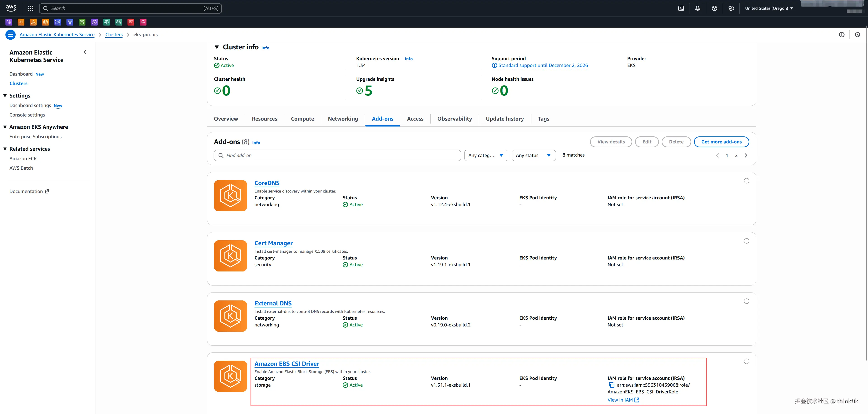Collapse the sidebar with the chevron
The image size is (868, 414).
(85, 52)
